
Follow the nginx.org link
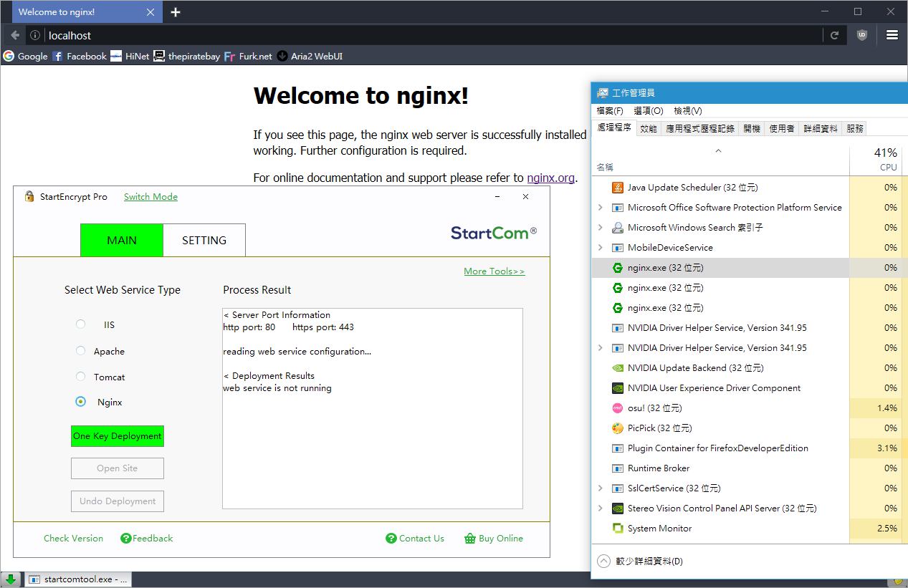[x=550, y=178]
